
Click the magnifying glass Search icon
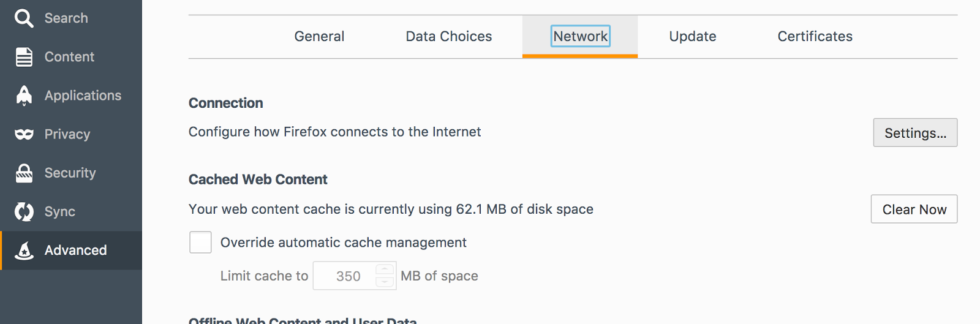24,18
